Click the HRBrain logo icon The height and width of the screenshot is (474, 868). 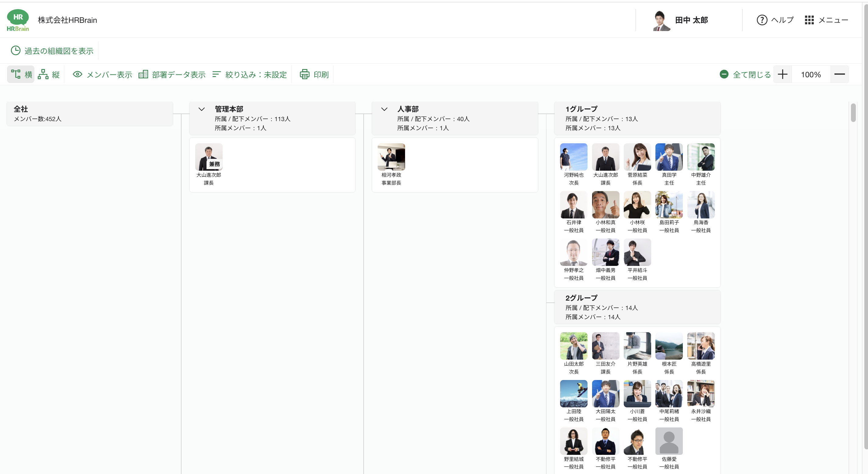click(x=18, y=20)
